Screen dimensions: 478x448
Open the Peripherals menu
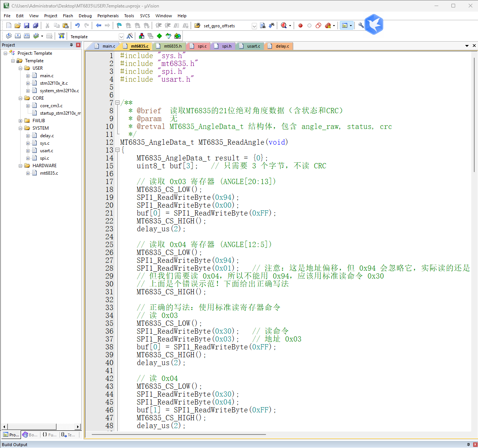tap(108, 16)
